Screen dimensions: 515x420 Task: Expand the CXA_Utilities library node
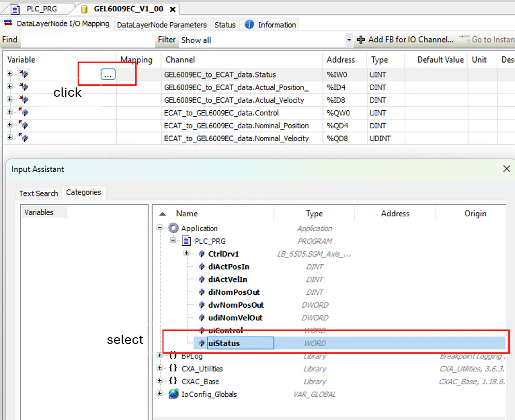[x=160, y=369]
